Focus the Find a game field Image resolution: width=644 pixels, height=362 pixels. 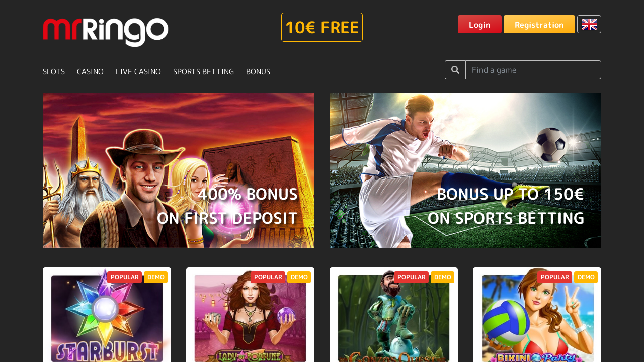533,70
